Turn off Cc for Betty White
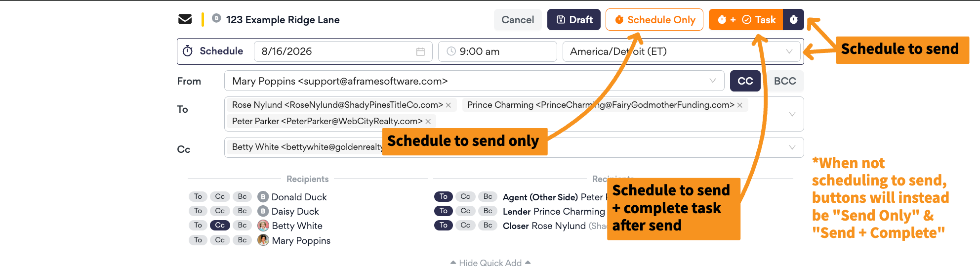 [220, 225]
